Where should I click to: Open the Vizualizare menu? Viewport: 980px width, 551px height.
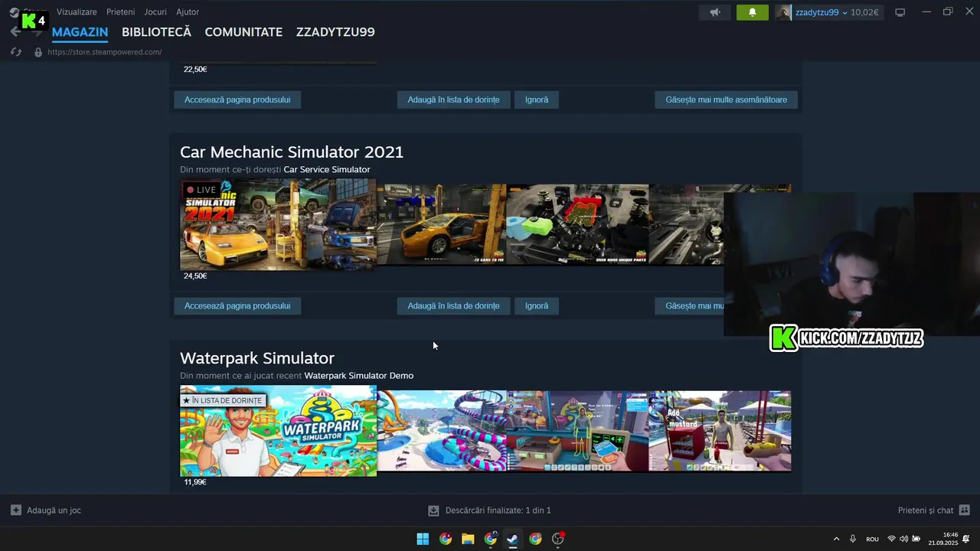click(77, 12)
